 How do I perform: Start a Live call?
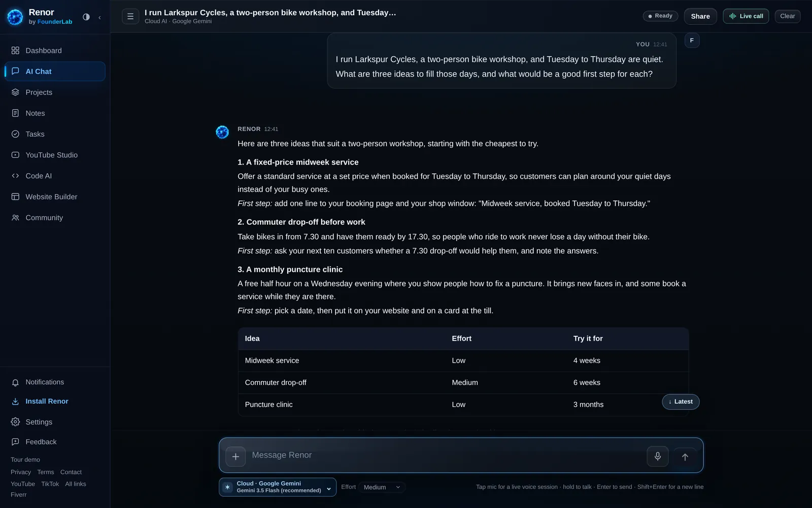[746, 16]
